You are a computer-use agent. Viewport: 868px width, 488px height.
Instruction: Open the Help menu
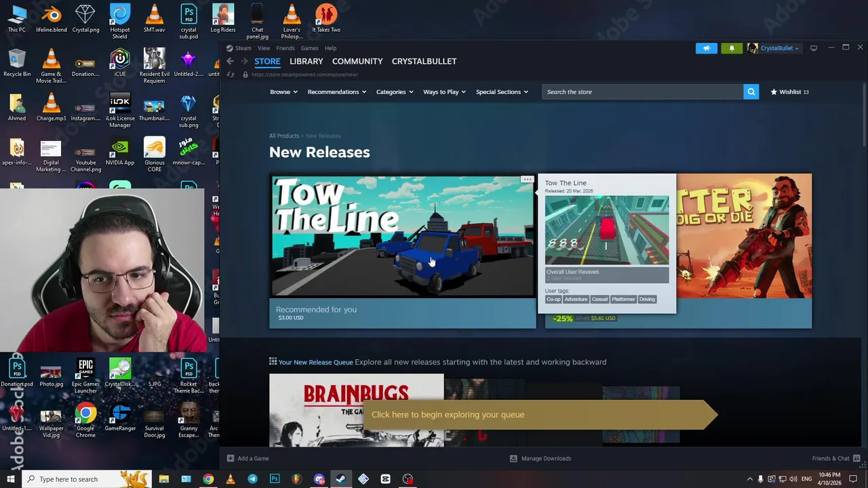point(330,48)
